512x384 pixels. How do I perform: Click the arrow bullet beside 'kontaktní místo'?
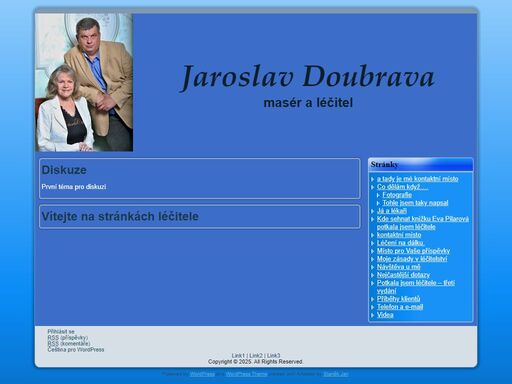373,235
